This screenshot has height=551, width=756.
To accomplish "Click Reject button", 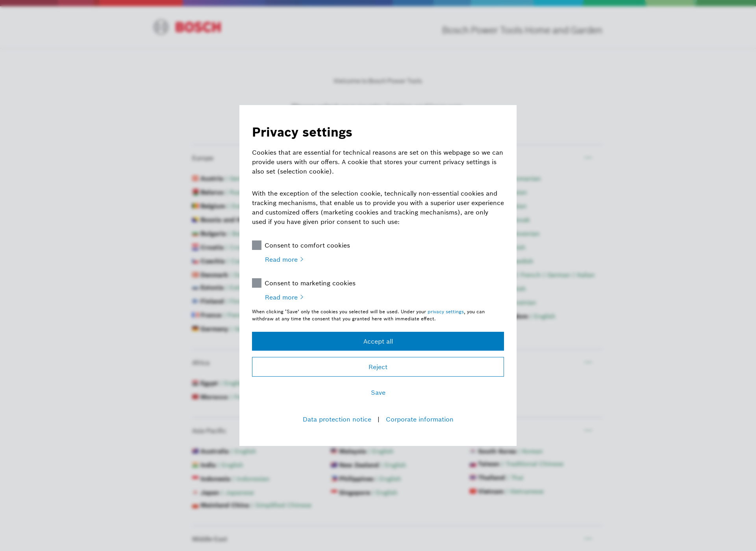I will [x=378, y=367].
